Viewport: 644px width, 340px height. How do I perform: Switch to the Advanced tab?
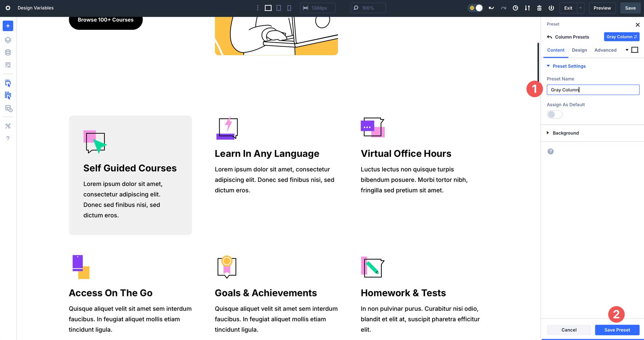pos(605,50)
